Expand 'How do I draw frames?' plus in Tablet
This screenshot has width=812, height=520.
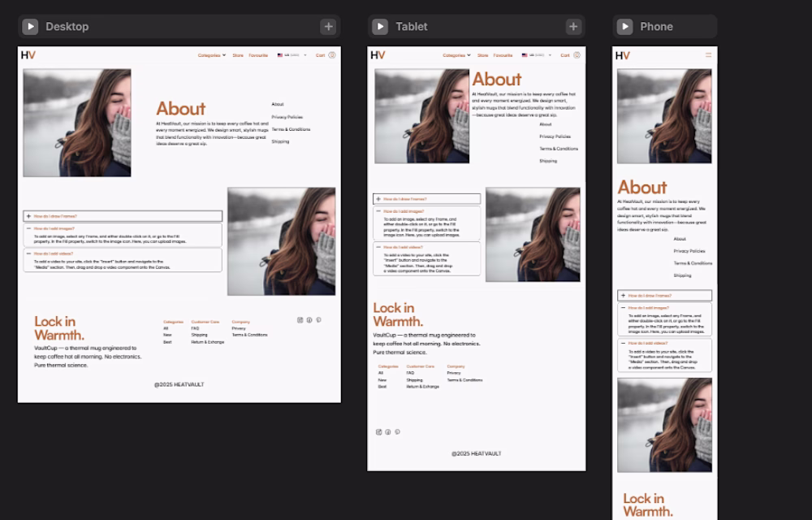[x=378, y=199]
